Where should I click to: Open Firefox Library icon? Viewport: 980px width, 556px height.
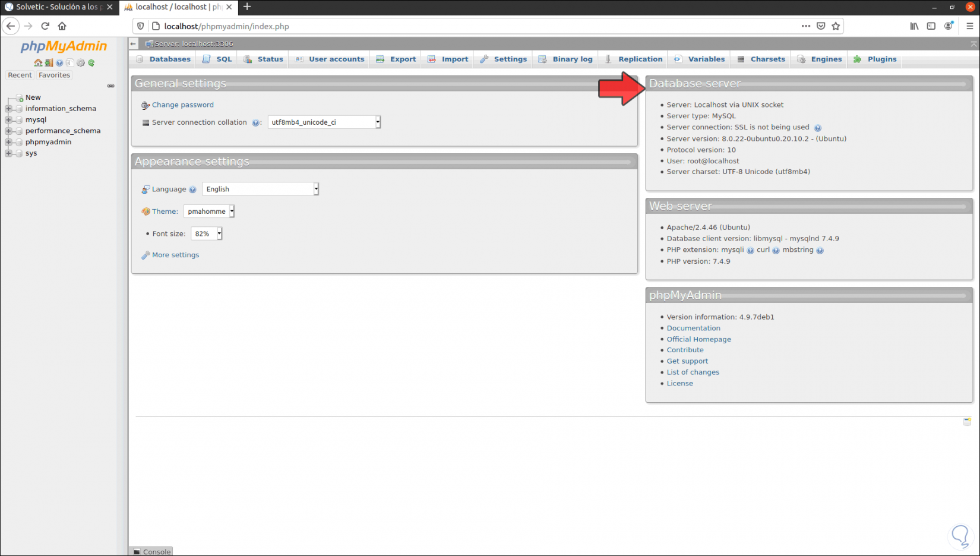coord(914,26)
